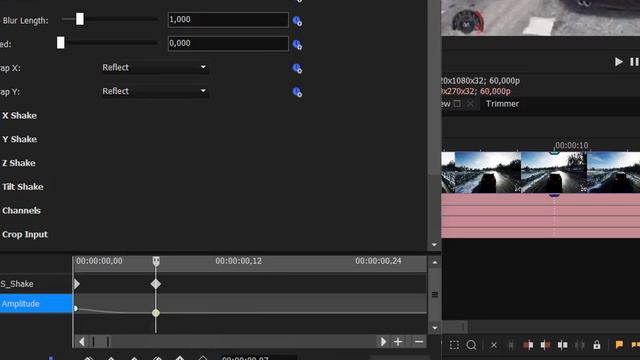640x360 pixels.
Task: Animate the Blur Length parameter
Action: (297, 21)
